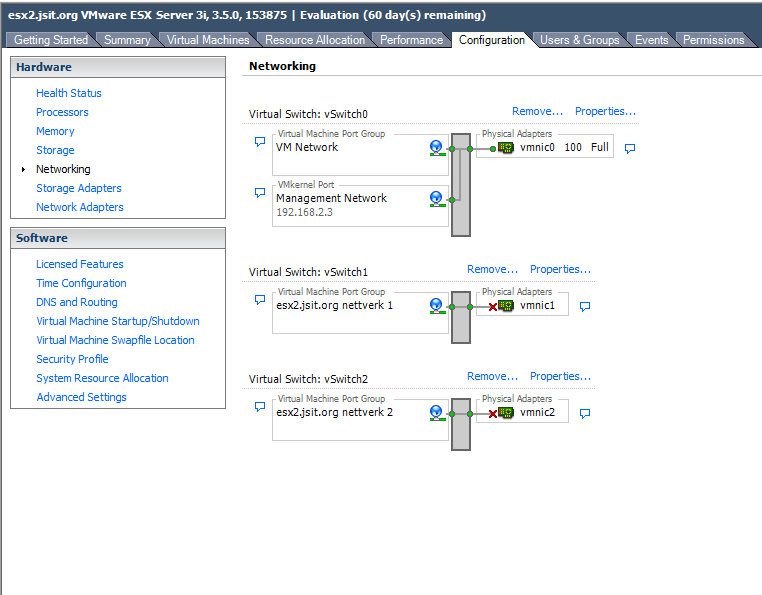Open the speech bubble next to VM Network
The image size is (762, 595).
[260, 141]
